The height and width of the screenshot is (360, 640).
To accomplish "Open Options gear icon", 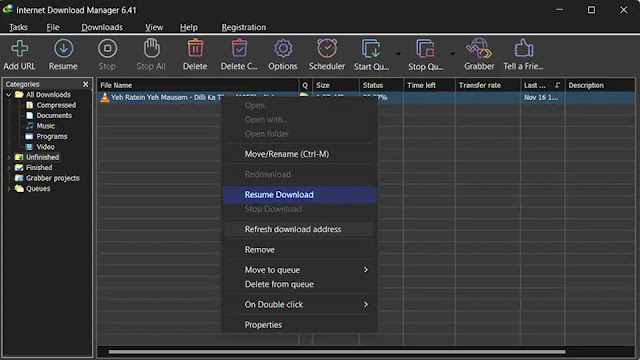I will 283,49.
